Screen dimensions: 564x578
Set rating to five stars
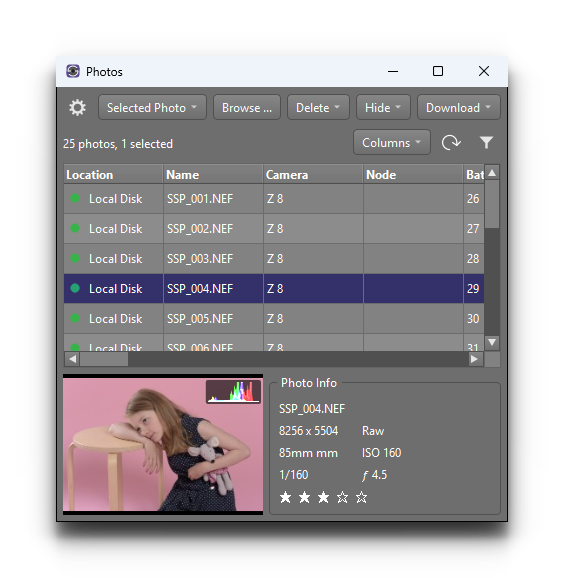pyautogui.click(x=362, y=497)
